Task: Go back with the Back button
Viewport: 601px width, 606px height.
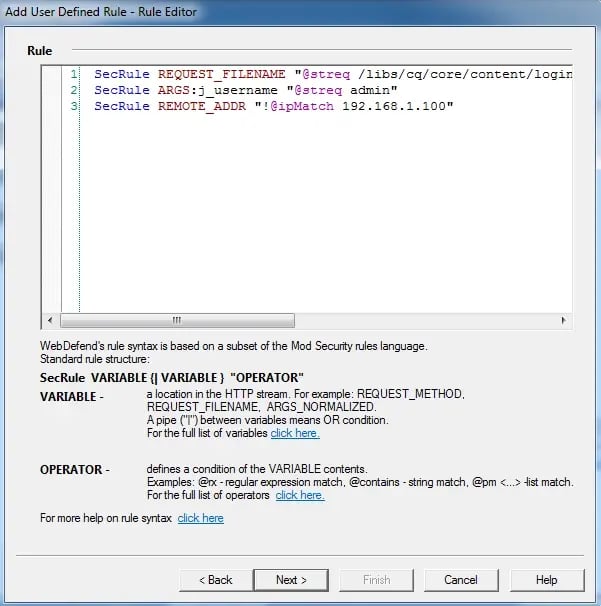Action: point(215,579)
